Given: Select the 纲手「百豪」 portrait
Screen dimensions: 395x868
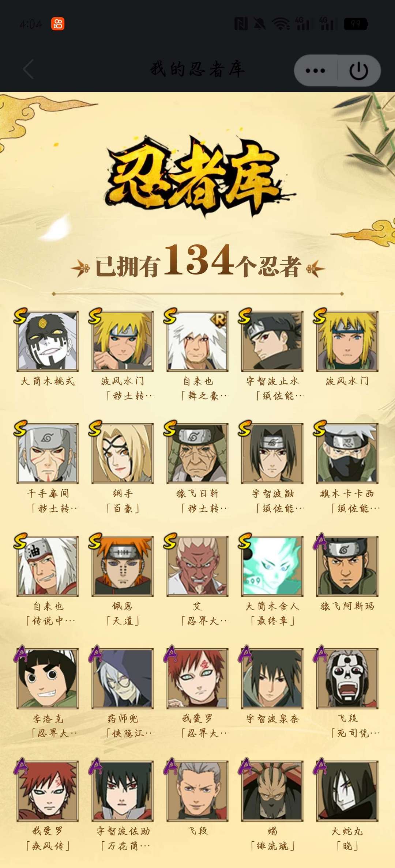Looking at the screenshot, I should (x=123, y=453).
